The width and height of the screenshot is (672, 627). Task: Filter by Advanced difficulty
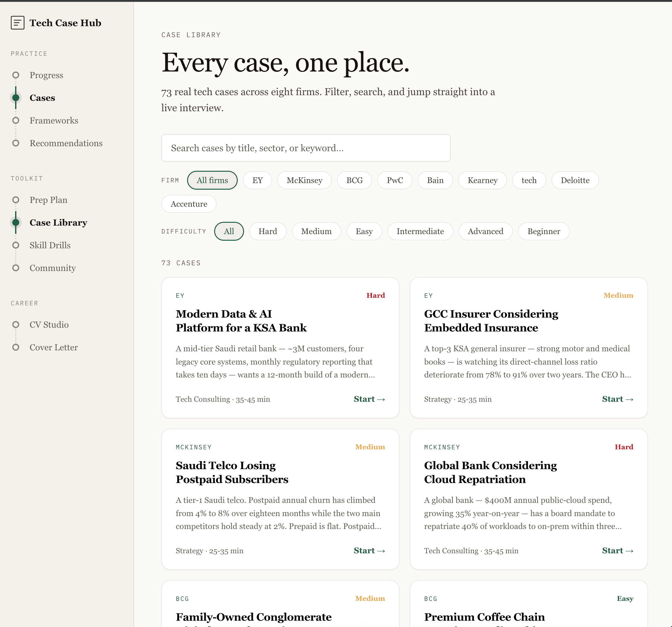(485, 231)
